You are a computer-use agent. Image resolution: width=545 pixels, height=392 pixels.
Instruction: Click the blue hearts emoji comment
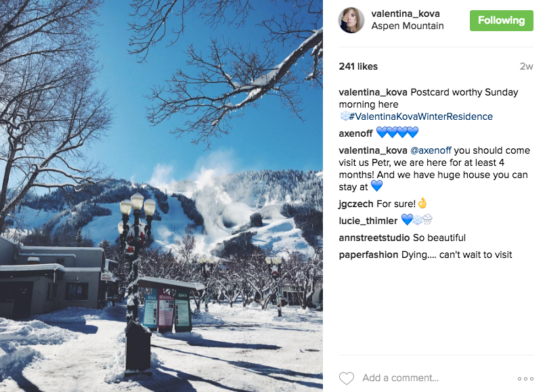pos(397,133)
